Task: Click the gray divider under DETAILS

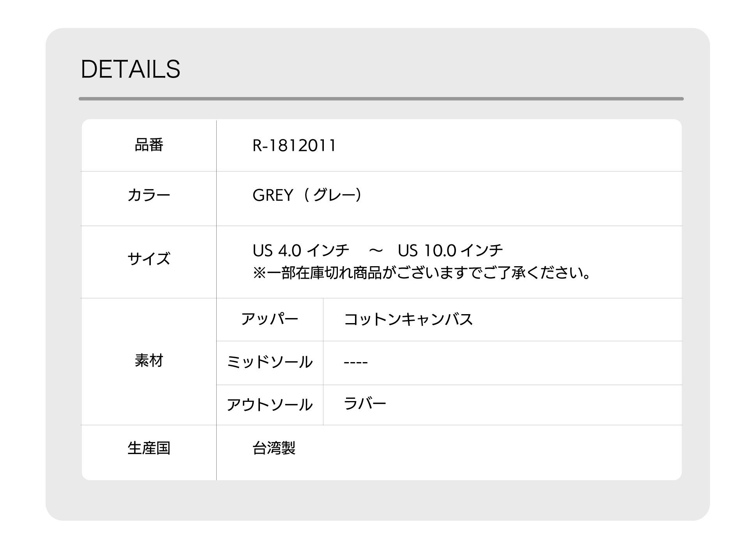Action: (x=381, y=99)
